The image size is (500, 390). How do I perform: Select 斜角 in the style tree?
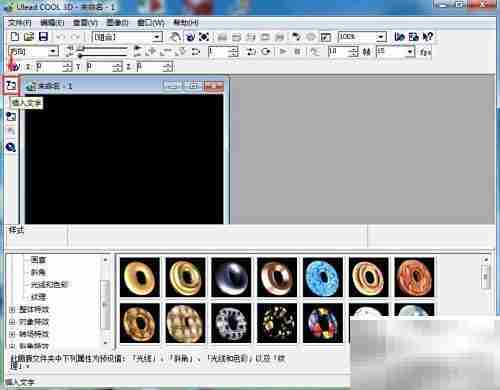click(x=38, y=272)
